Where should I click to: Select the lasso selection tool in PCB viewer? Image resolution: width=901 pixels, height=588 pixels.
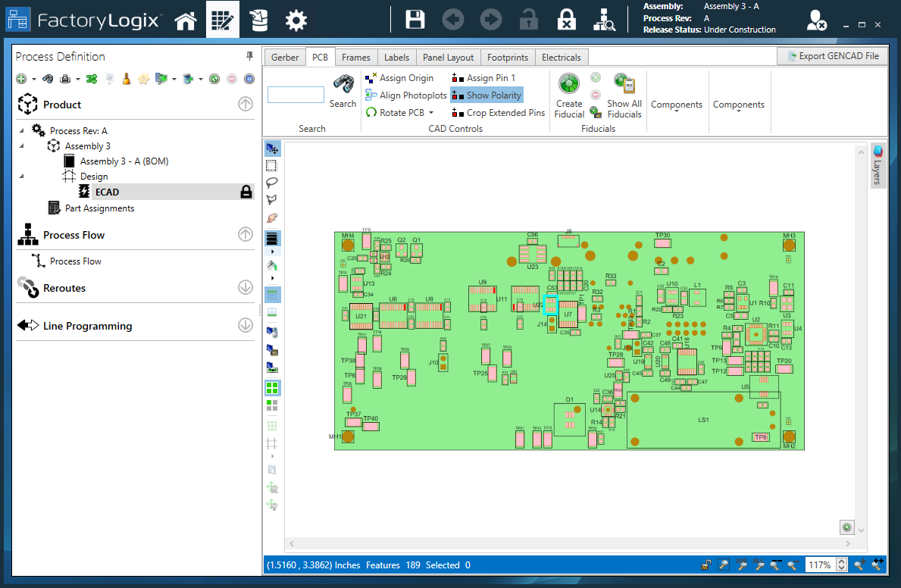click(x=272, y=183)
